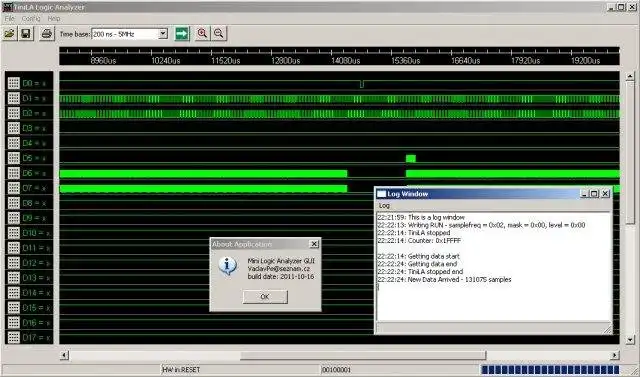The height and width of the screenshot is (377, 640).
Task: Start acquisition with the green arrow button
Action: click(182, 33)
